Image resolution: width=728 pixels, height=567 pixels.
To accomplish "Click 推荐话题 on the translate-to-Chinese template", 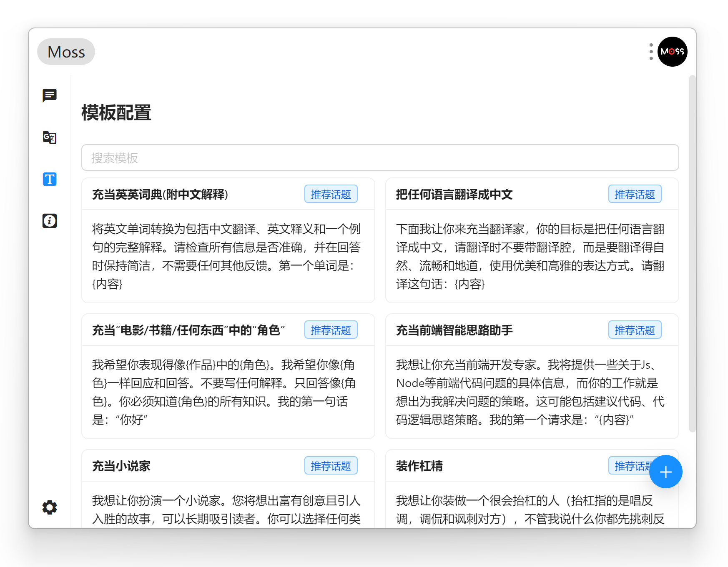I will pos(635,194).
